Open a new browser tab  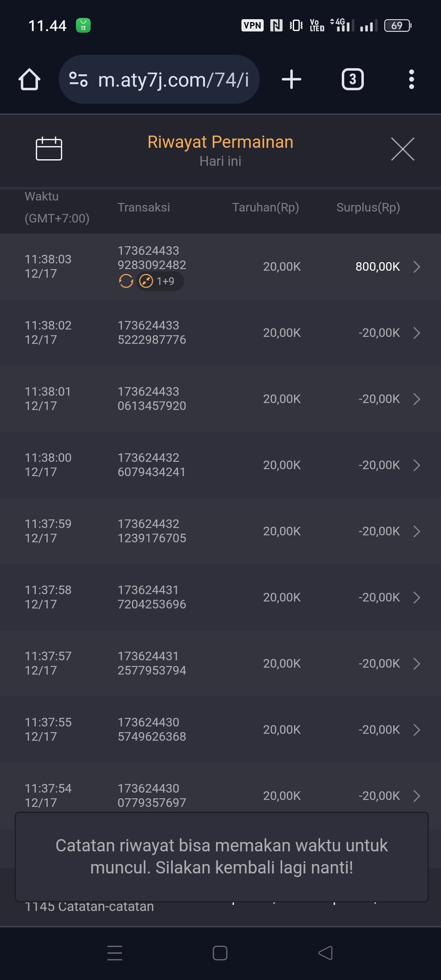tap(292, 79)
